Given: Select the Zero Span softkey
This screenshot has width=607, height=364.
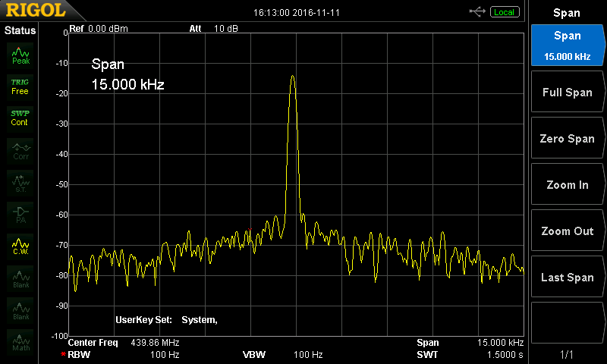Looking at the screenshot, I should pos(567,139).
